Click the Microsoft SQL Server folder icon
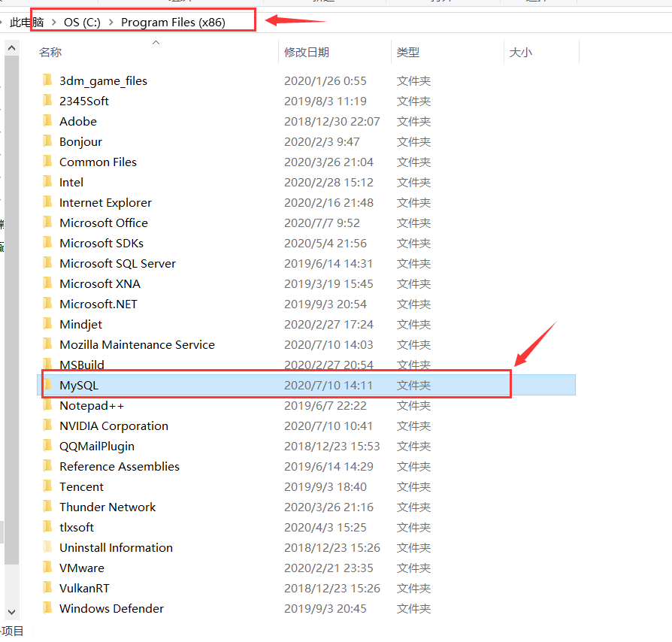Image resolution: width=672 pixels, height=642 pixels. pos(47,262)
